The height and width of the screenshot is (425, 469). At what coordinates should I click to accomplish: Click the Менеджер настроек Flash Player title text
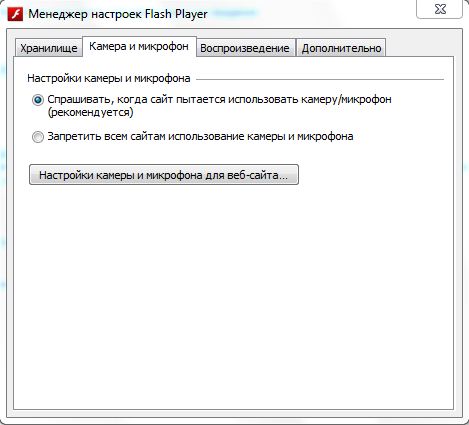click(118, 14)
